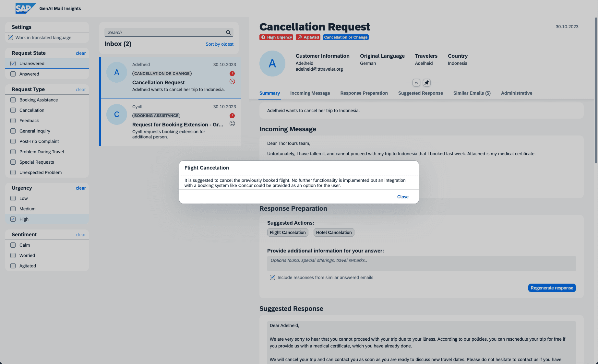Clear the Sentiment filter

point(81,235)
